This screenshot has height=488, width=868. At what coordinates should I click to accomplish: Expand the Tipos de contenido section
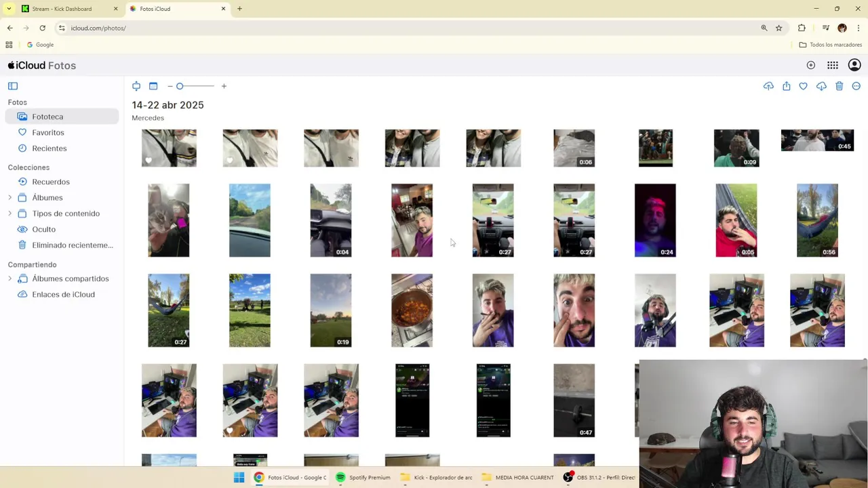[9, 213]
